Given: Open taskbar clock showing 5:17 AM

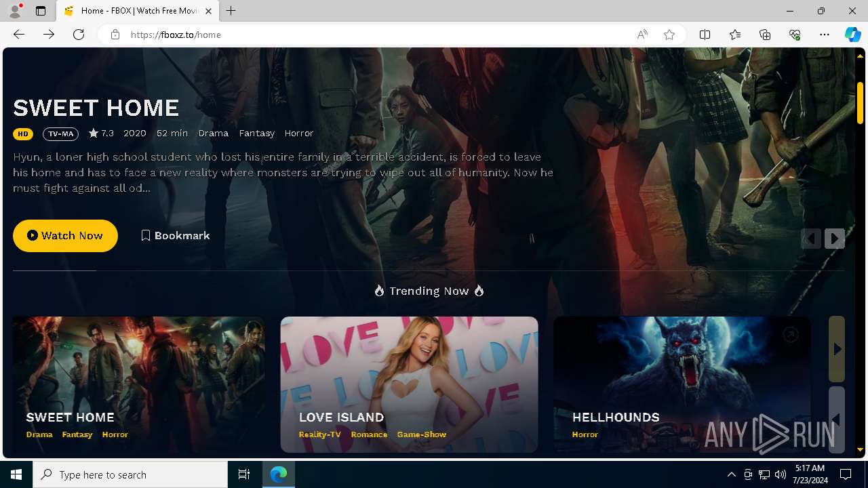Looking at the screenshot, I should click(809, 474).
